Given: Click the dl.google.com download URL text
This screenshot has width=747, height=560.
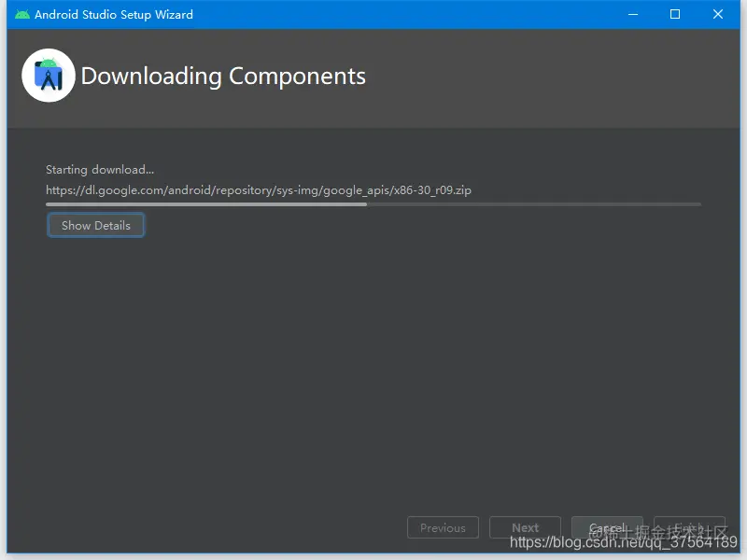Looking at the screenshot, I should click(x=259, y=190).
